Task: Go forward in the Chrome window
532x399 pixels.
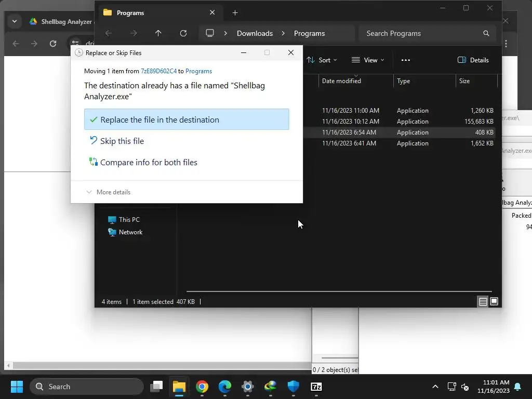Action: (x=34, y=44)
